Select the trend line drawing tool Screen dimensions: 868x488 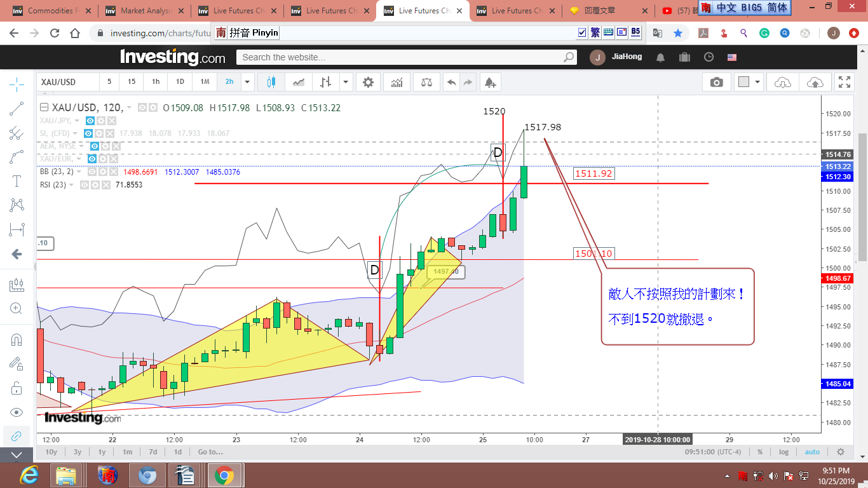click(17, 109)
